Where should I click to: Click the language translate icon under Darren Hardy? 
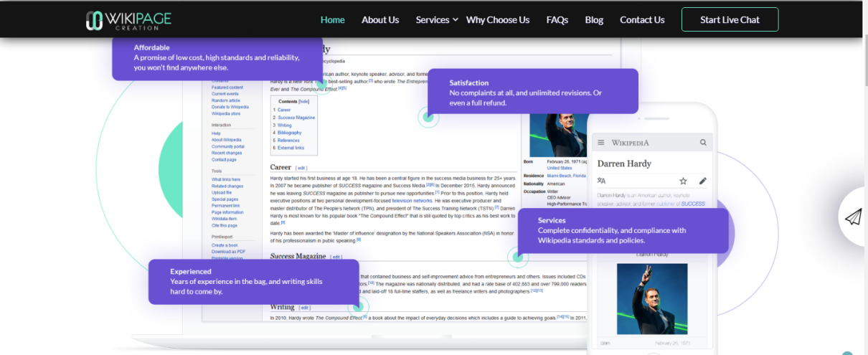pyautogui.click(x=601, y=181)
